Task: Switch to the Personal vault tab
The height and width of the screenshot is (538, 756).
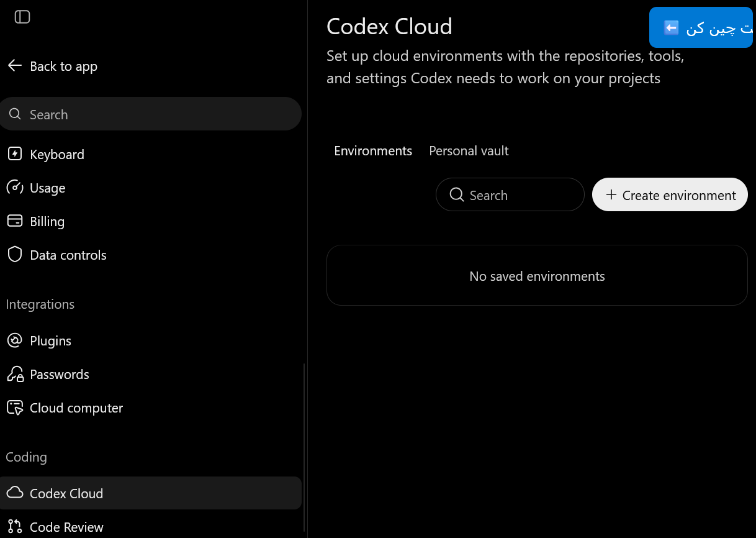Action: tap(469, 151)
